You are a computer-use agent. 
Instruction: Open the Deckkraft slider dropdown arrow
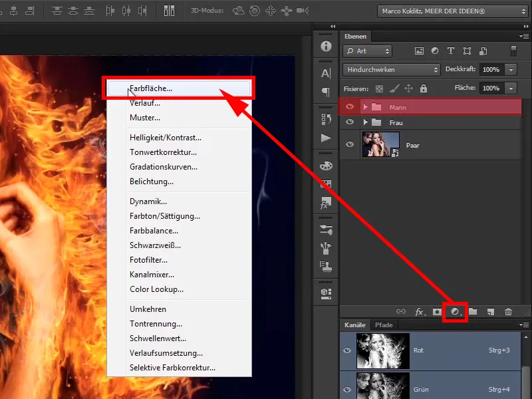pos(511,70)
